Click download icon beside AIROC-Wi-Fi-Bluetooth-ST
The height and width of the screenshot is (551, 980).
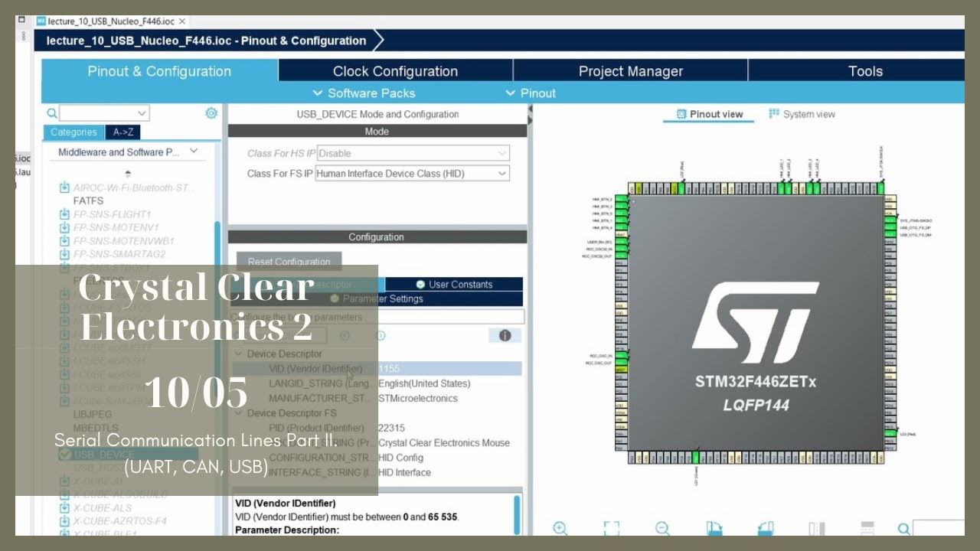pos(64,187)
